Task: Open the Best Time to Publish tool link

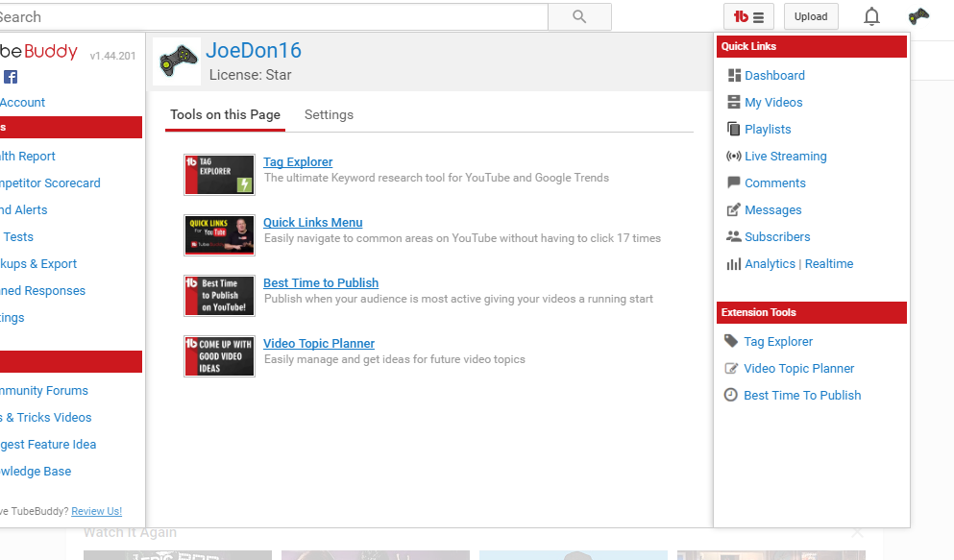Action: [x=321, y=282]
